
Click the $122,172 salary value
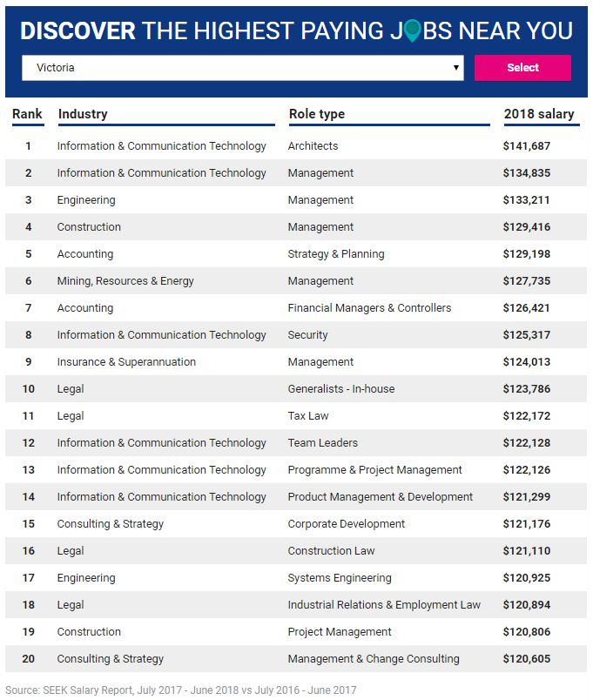[x=527, y=416]
